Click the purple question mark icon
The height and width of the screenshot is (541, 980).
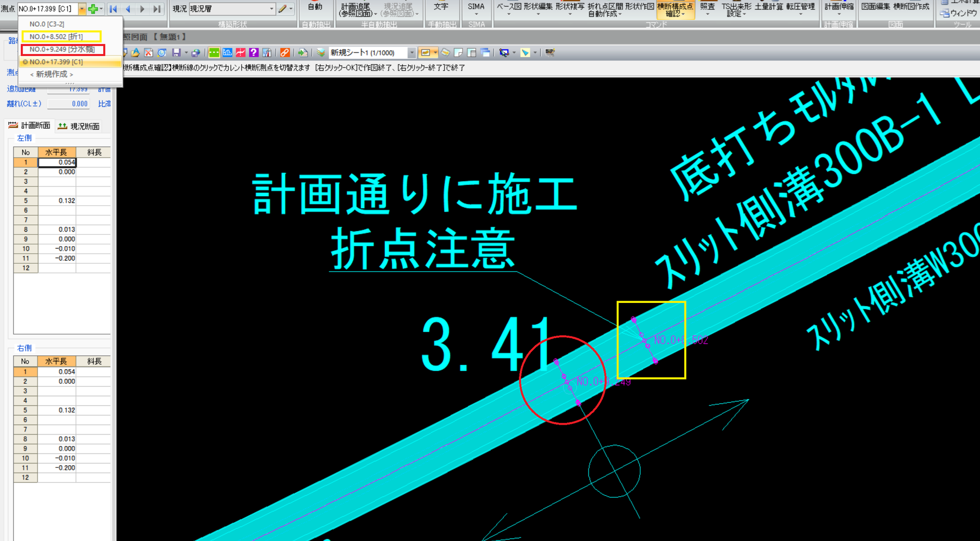[x=254, y=53]
